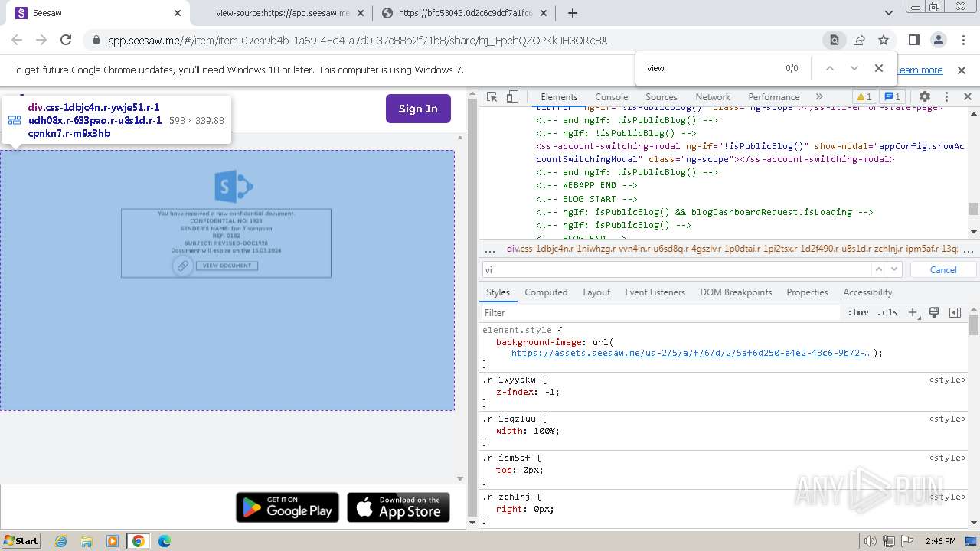Open the Accessibility tab
The height and width of the screenshot is (551, 980).
point(867,292)
